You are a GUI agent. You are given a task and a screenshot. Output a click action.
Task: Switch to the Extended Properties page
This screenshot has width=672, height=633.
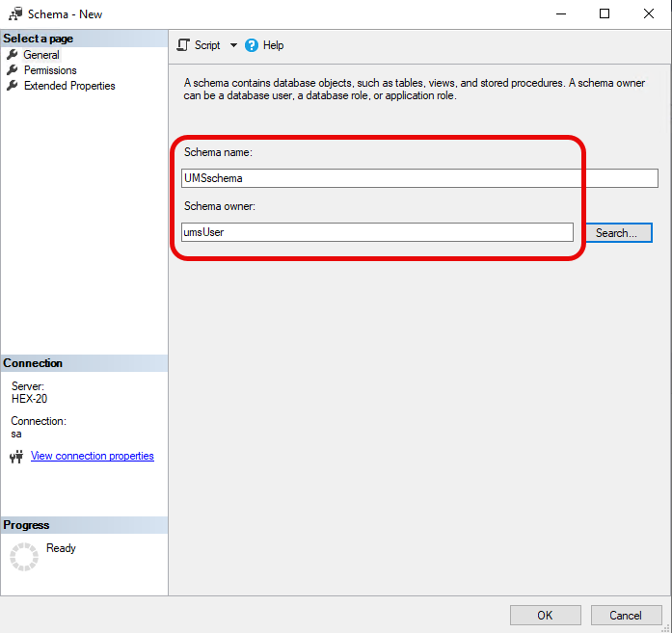pos(69,86)
